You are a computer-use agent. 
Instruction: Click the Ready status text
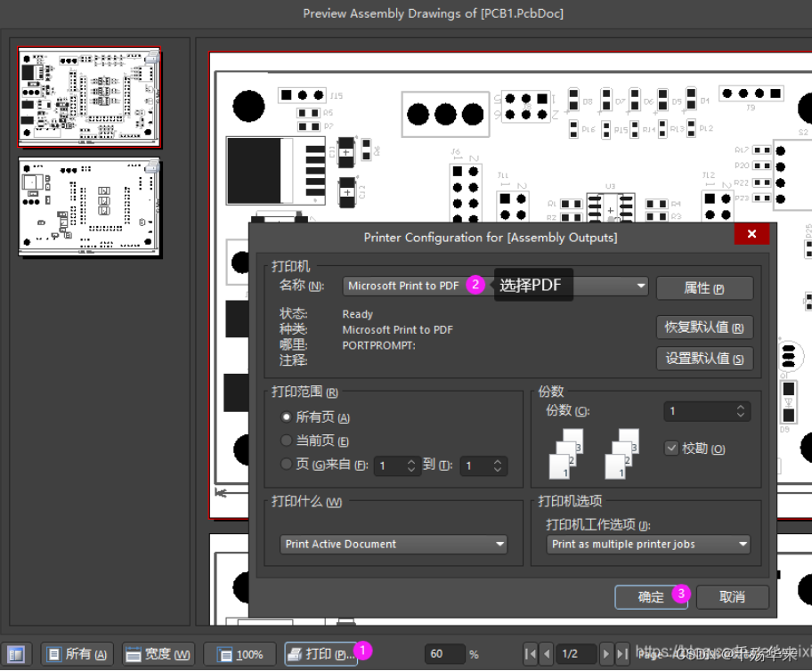[357, 314]
